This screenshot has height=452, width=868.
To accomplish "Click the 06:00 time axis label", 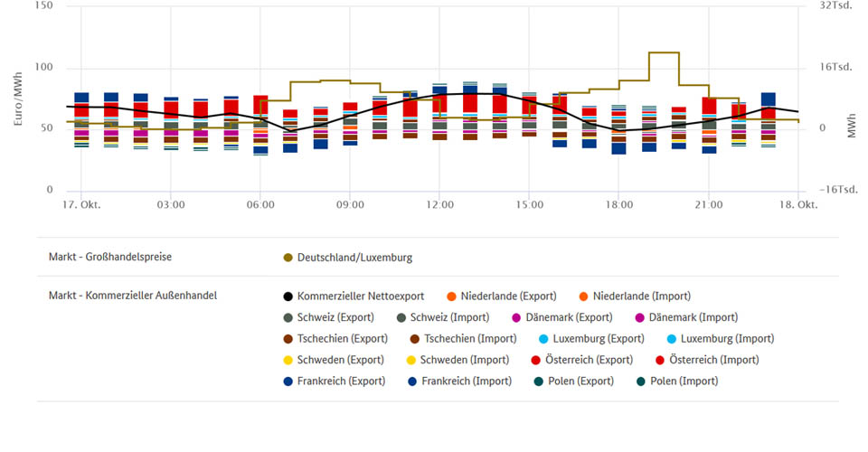I will [x=260, y=204].
